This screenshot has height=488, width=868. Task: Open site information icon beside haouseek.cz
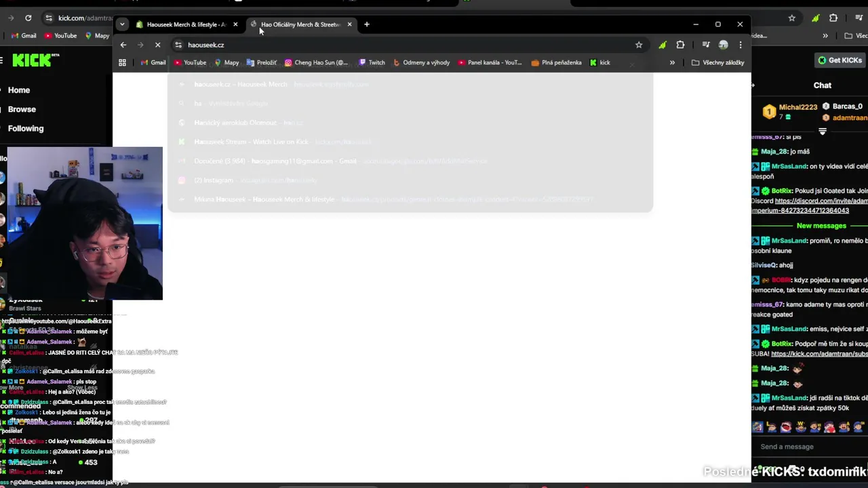[x=178, y=45]
